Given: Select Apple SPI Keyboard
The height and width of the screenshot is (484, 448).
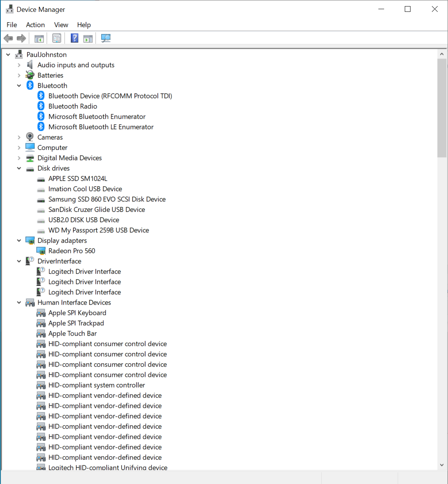Looking at the screenshot, I should [x=77, y=313].
